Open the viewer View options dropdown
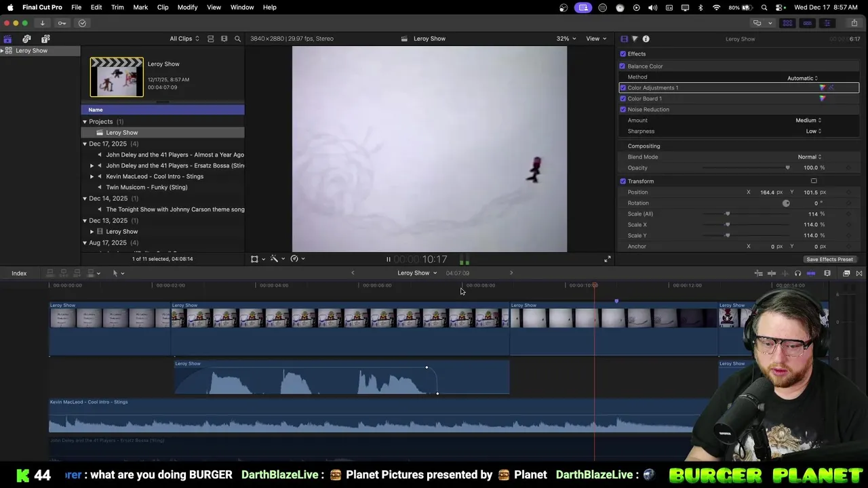 tap(596, 39)
